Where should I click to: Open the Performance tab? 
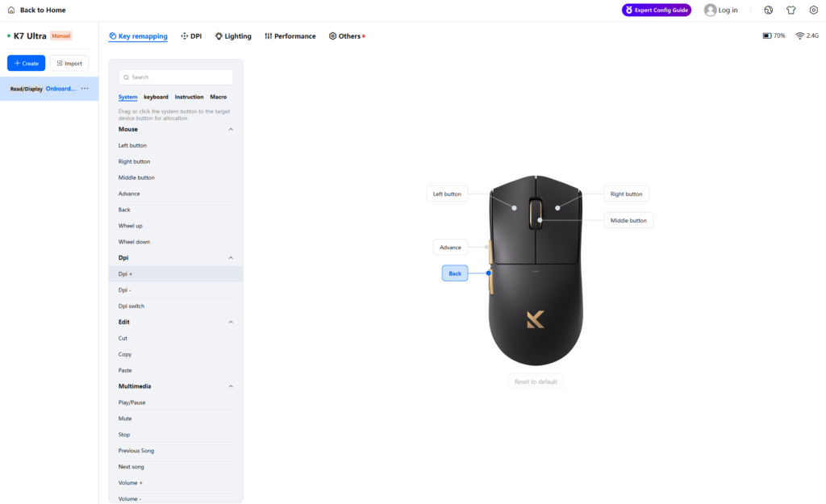[x=290, y=36]
